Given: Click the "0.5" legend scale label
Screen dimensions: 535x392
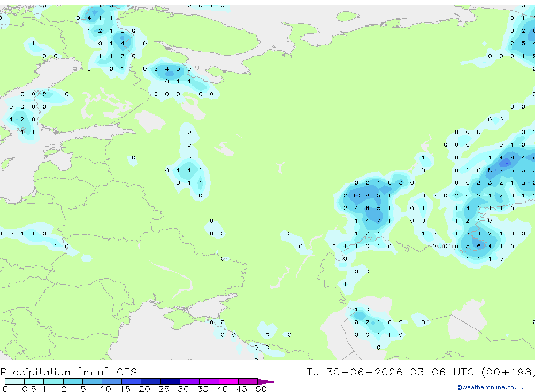Looking at the screenshot, I should (x=29, y=389).
